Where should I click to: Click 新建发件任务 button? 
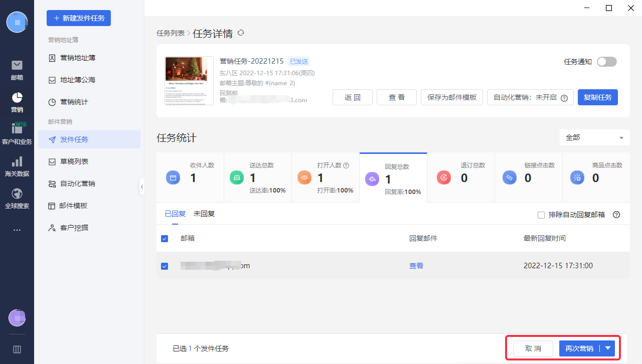(79, 18)
